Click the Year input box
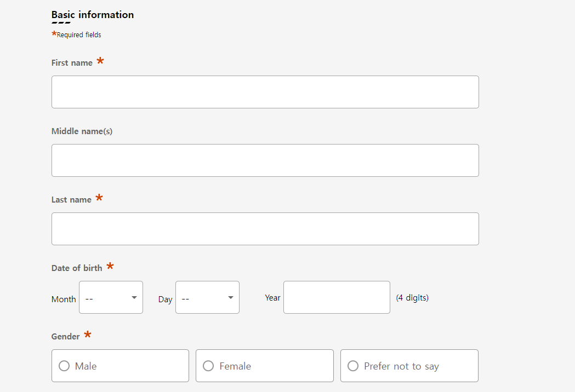Screen dimensions: 575x392 tap(337, 297)
